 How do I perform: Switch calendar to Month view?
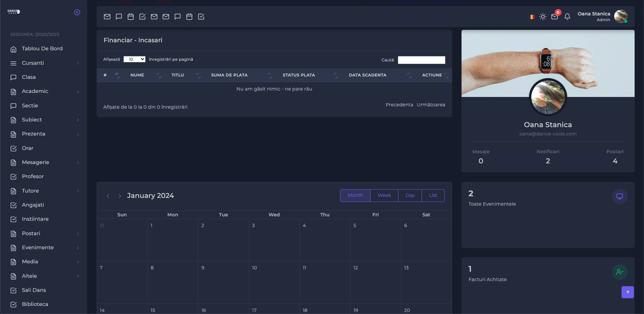355,196
